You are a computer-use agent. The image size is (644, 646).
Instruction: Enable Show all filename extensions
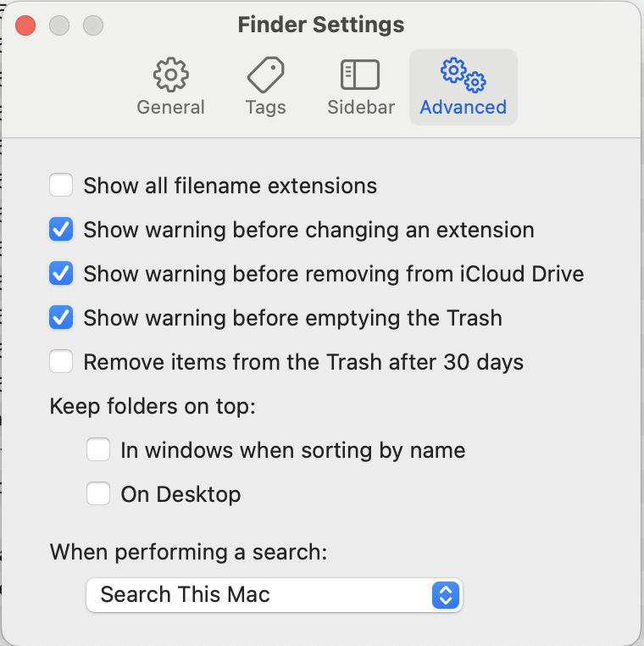coord(61,186)
